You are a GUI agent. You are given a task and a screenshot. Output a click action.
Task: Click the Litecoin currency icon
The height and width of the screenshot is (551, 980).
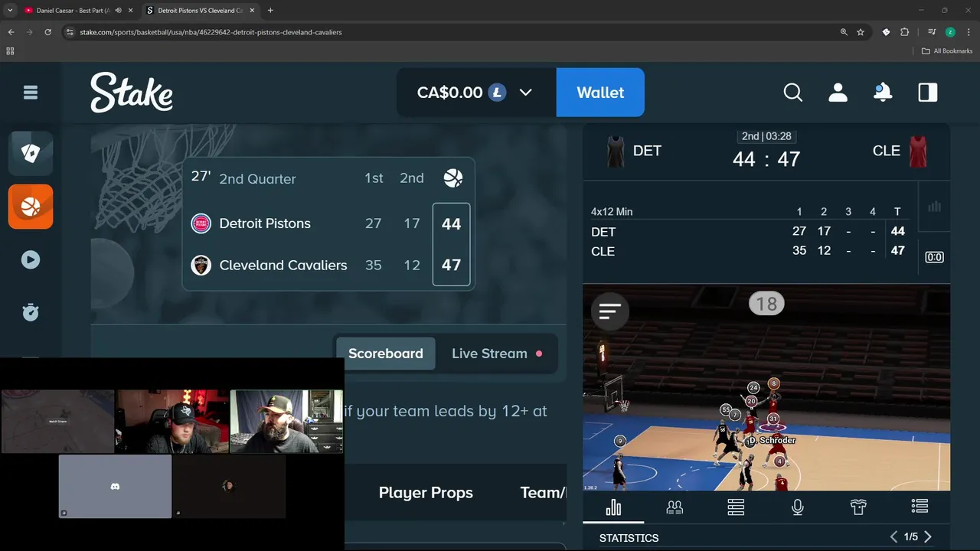[x=498, y=93]
